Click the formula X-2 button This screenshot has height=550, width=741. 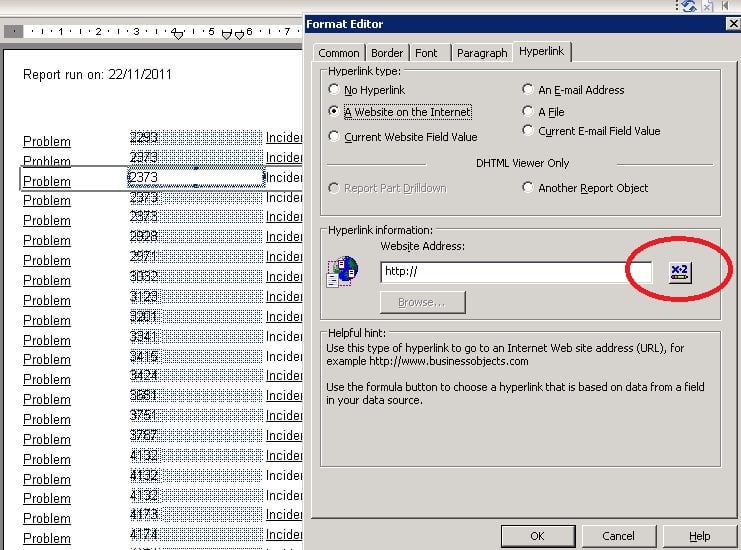680,272
